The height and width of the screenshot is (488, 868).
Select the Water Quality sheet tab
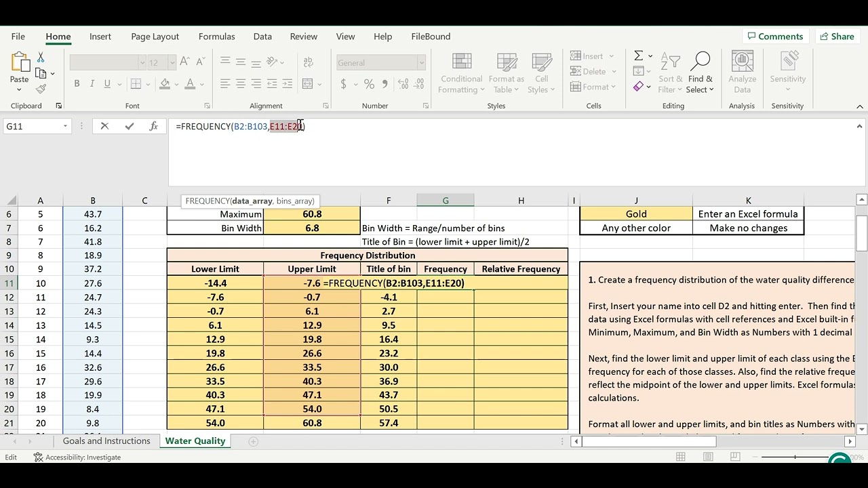(195, 441)
